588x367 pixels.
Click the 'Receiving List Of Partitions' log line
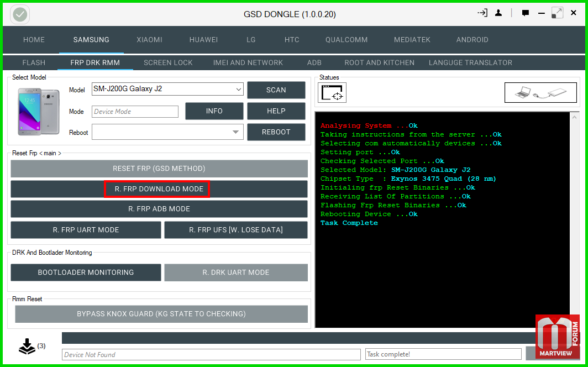[396, 196]
